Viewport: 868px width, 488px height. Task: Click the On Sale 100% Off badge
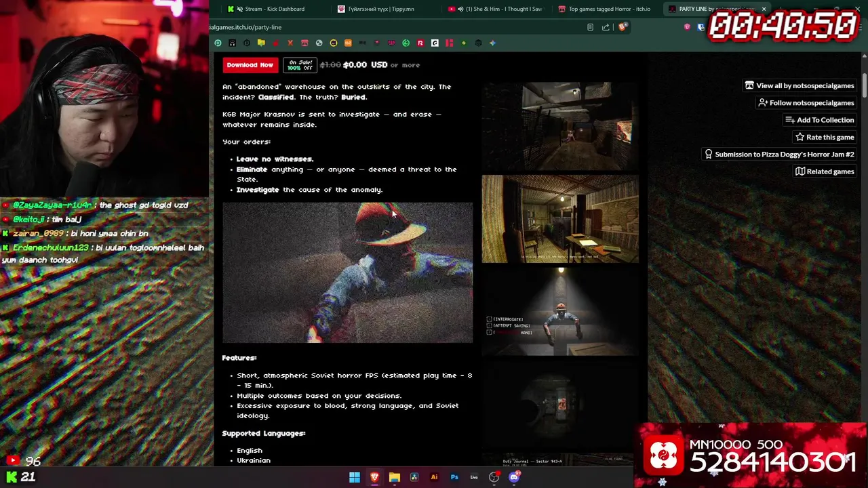(300, 65)
